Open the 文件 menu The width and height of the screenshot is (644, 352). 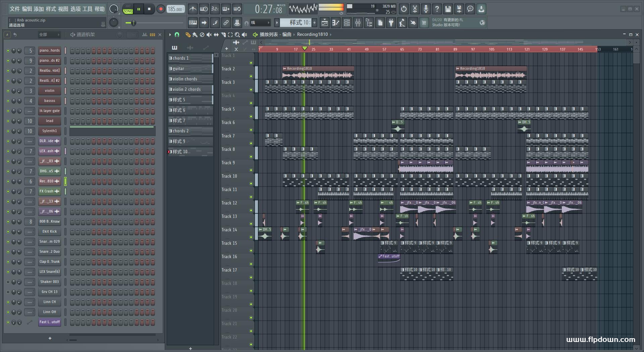tap(15, 9)
